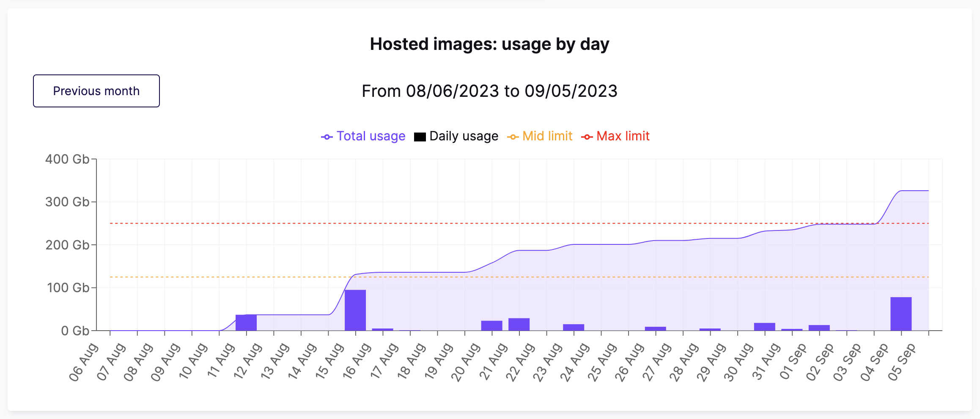Select the 05 Sep daily usage bar
Image resolution: width=980 pixels, height=419 pixels.
[x=901, y=314]
